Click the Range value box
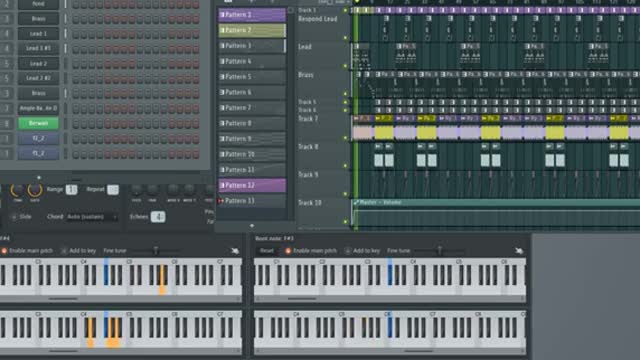 [x=71, y=190]
